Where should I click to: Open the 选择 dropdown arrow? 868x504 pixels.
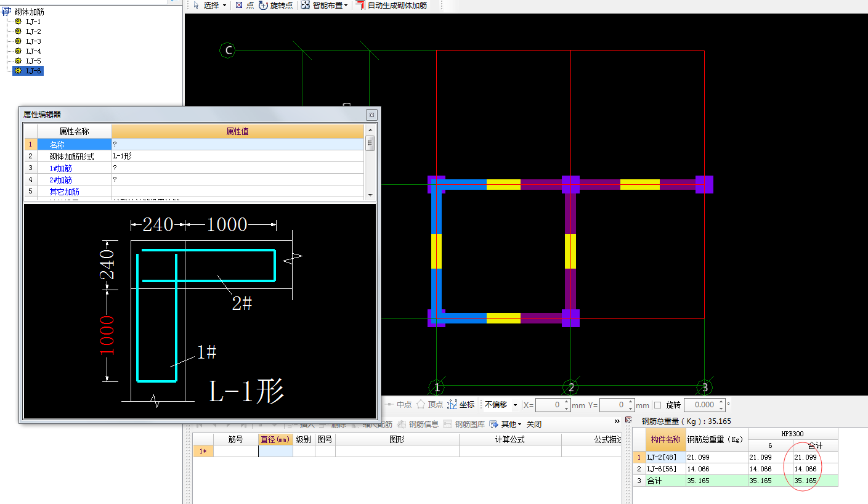click(224, 5)
